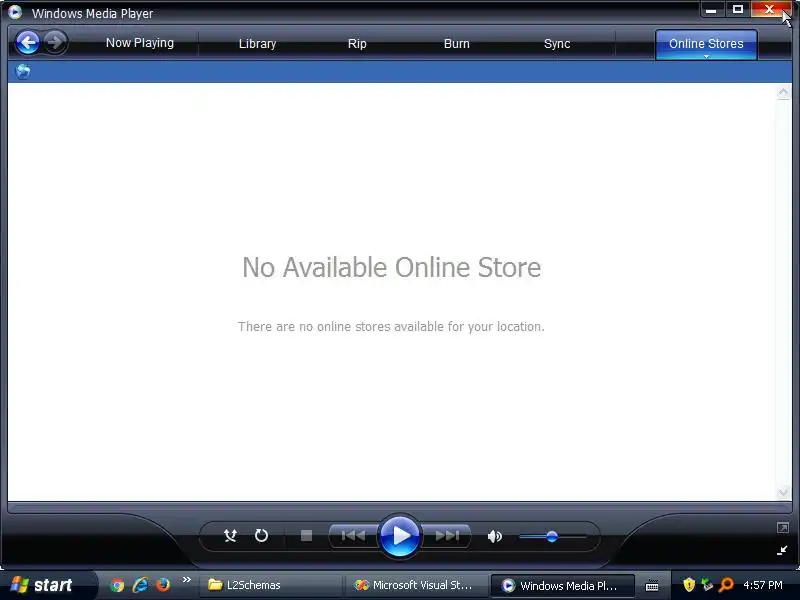This screenshot has height=600, width=800.
Task: Select the Burn tab
Action: pyautogui.click(x=457, y=44)
